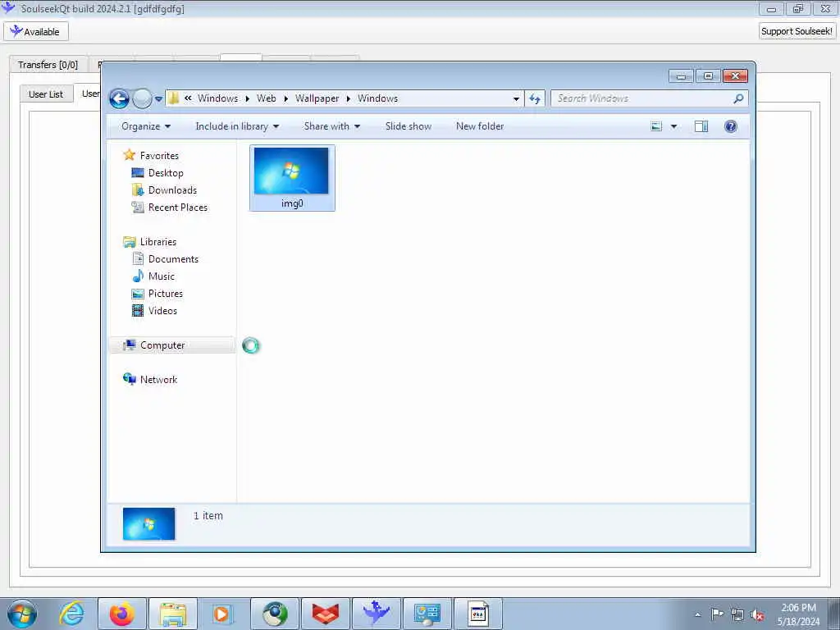Switch to the Transfers [0/0] tab in Soulseek
The image size is (840, 630).
pos(48,65)
